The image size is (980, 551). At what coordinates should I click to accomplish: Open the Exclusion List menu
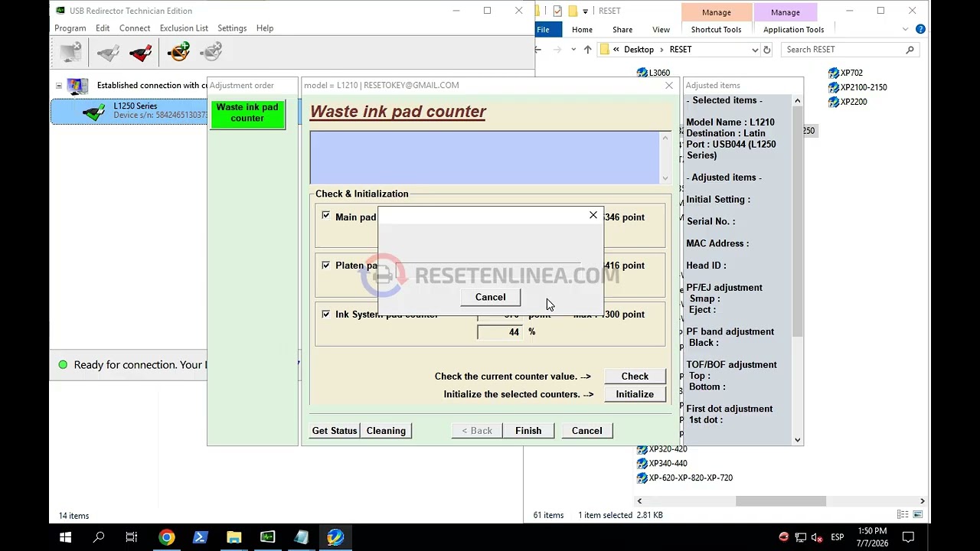click(184, 28)
